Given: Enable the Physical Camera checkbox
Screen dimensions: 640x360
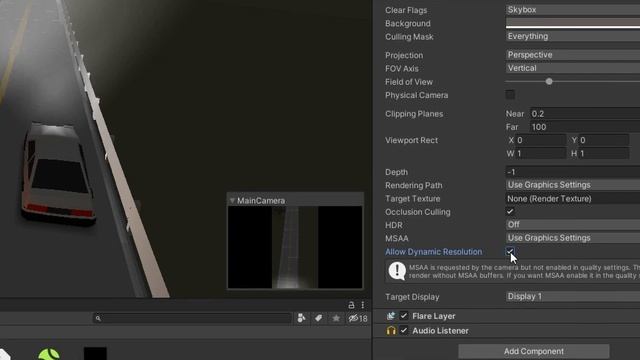Looking at the screenshot, I should tap(510, 95).
